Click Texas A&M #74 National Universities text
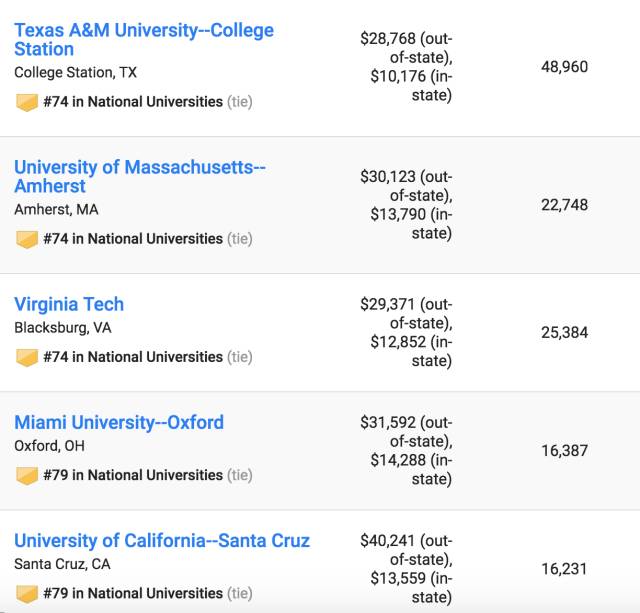This screenshot has width=640, height=613. coord(133,102)
